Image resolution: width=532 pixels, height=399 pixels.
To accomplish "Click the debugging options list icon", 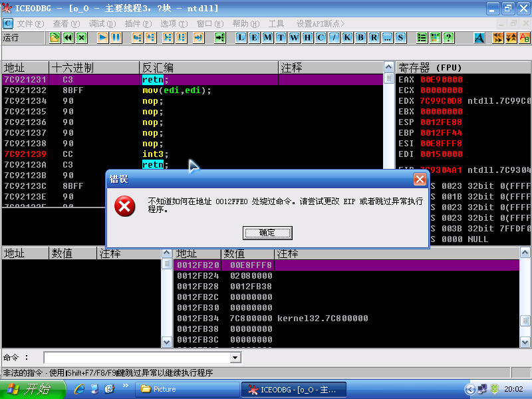I will pos(422,38).
